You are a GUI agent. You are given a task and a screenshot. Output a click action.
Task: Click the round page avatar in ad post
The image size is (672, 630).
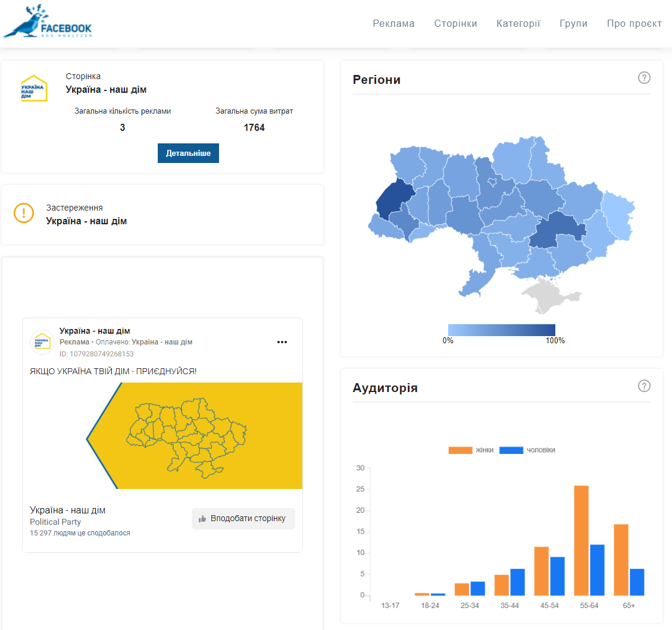click(42, 342)
